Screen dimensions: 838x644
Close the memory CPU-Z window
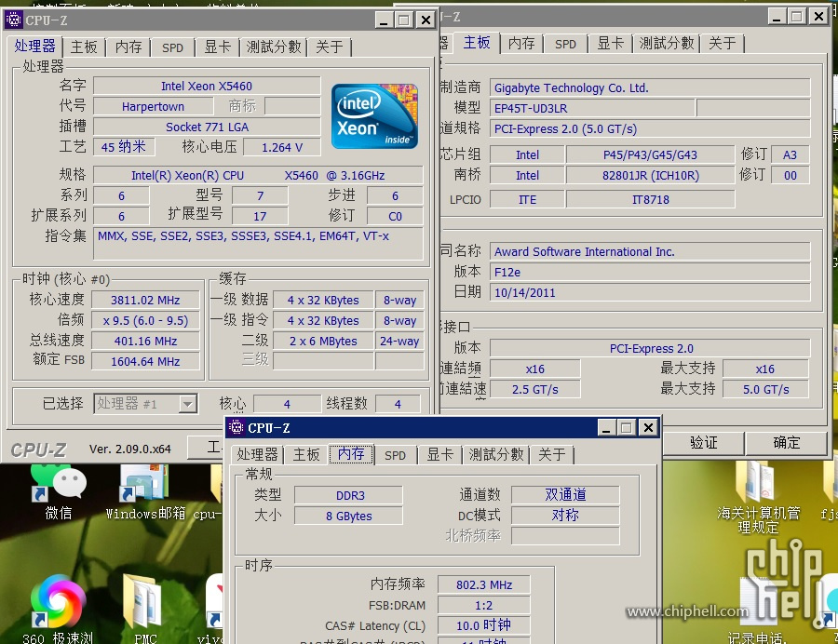(x=648, y=428)
